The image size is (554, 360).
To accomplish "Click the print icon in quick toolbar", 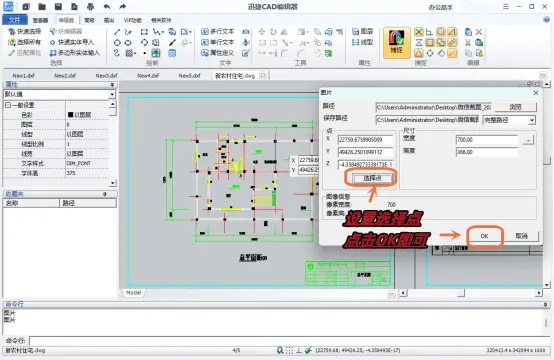I will pyautogui.click(x=90, y=6).
